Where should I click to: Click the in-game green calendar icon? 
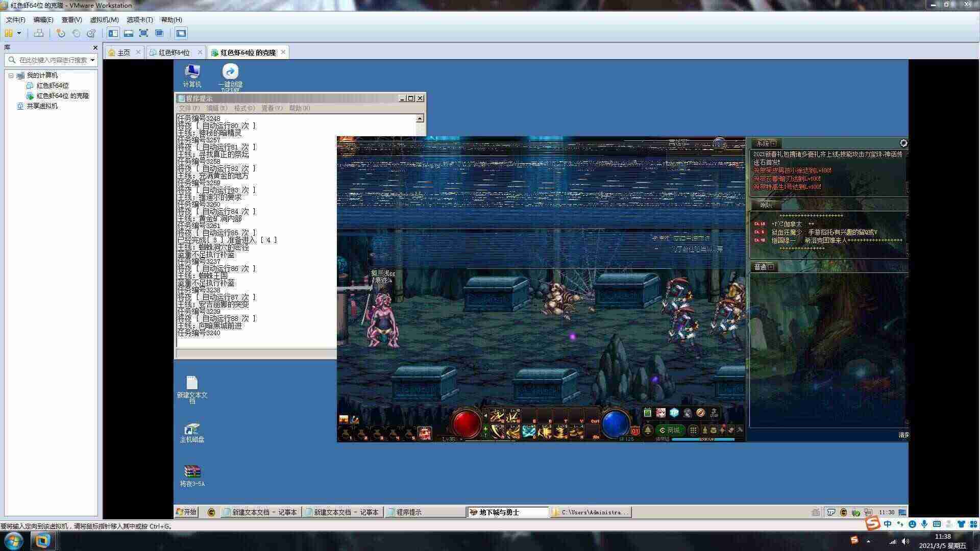click(x=647, y=413)
